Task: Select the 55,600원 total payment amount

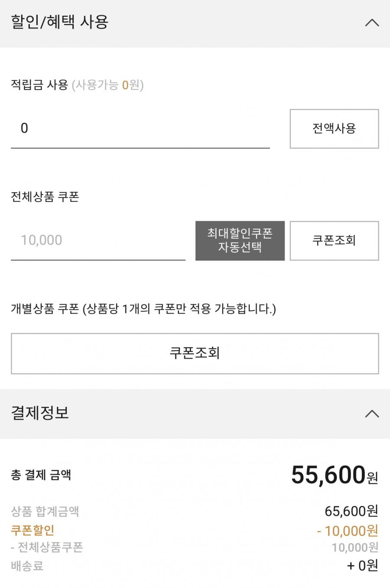Action: [334, 475]
